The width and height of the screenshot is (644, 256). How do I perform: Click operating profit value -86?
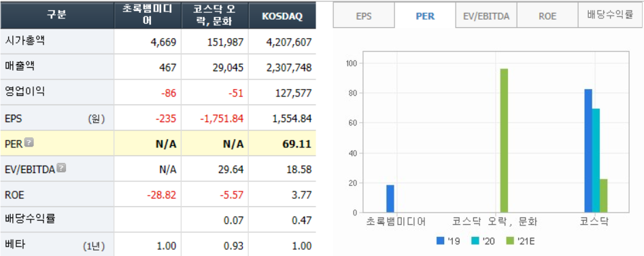tap(169, 93)
